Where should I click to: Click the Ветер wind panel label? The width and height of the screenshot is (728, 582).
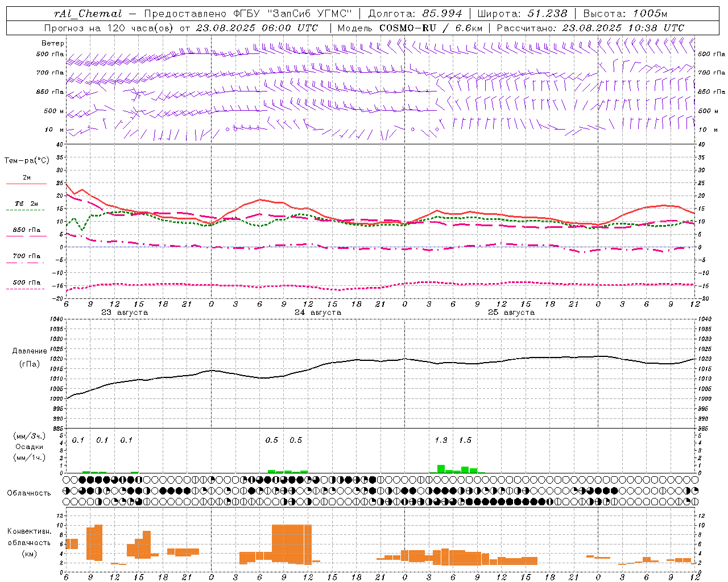point(52,43)
